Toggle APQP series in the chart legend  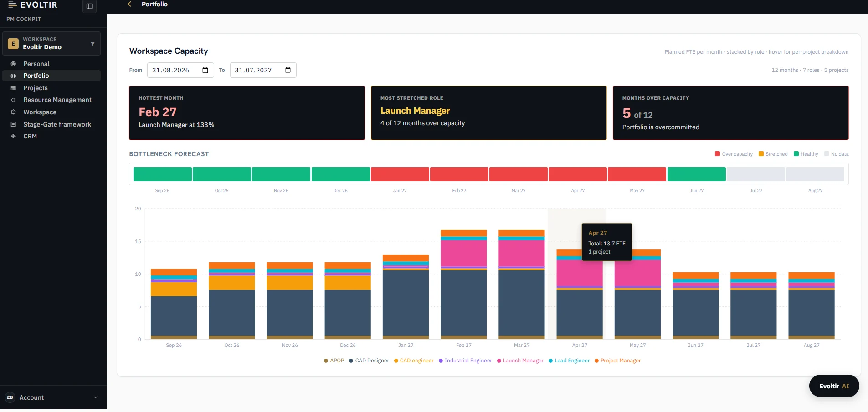pyautogui.click(x=334, y=361)
